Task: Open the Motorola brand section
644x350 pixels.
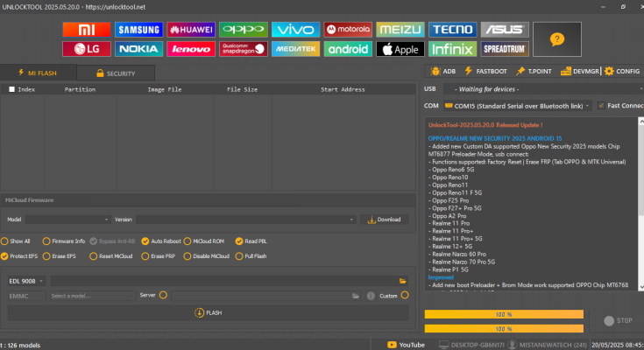Action: [x=348, y=30]
